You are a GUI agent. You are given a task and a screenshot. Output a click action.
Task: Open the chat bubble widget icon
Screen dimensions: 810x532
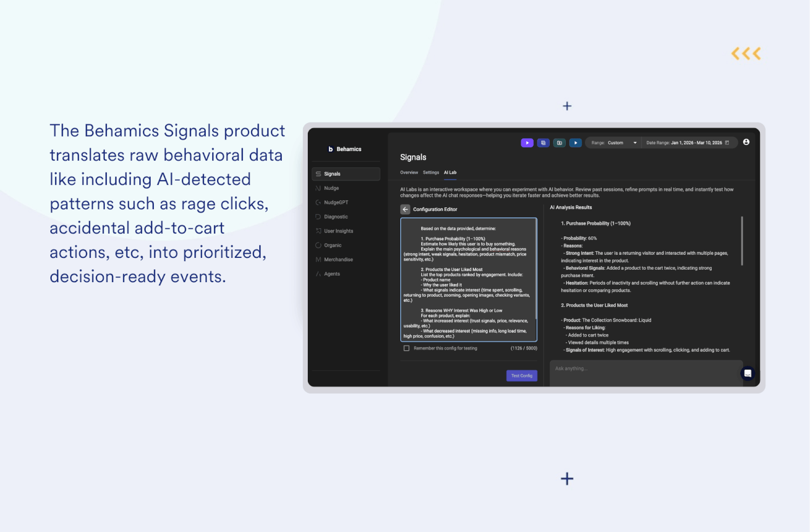click(x=748, y=373)
